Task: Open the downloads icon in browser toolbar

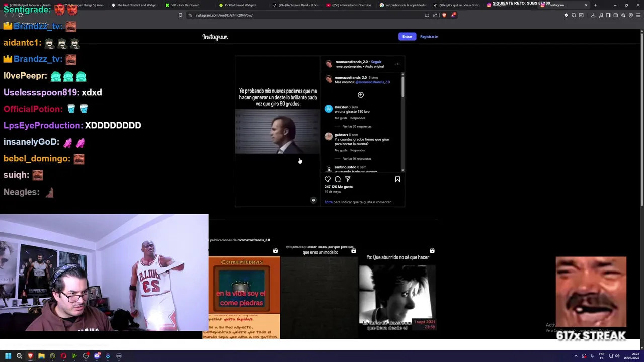Action: click(593, 15)
